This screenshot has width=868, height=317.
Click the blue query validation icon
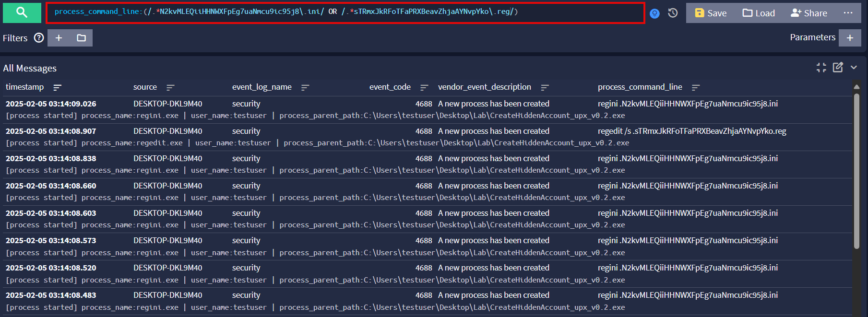point(654,13)
